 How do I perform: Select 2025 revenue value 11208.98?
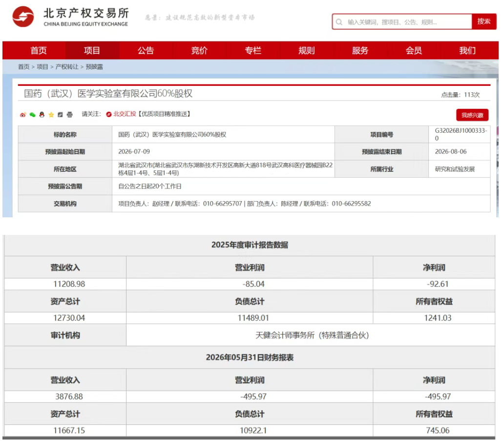[x=69, y=284]
